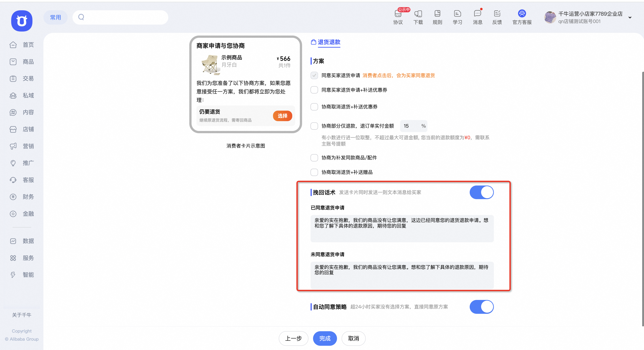Viewport: 644px width, 350px height.
Task: Open the 反馈 feedback icon
Action: pos(497,17)
